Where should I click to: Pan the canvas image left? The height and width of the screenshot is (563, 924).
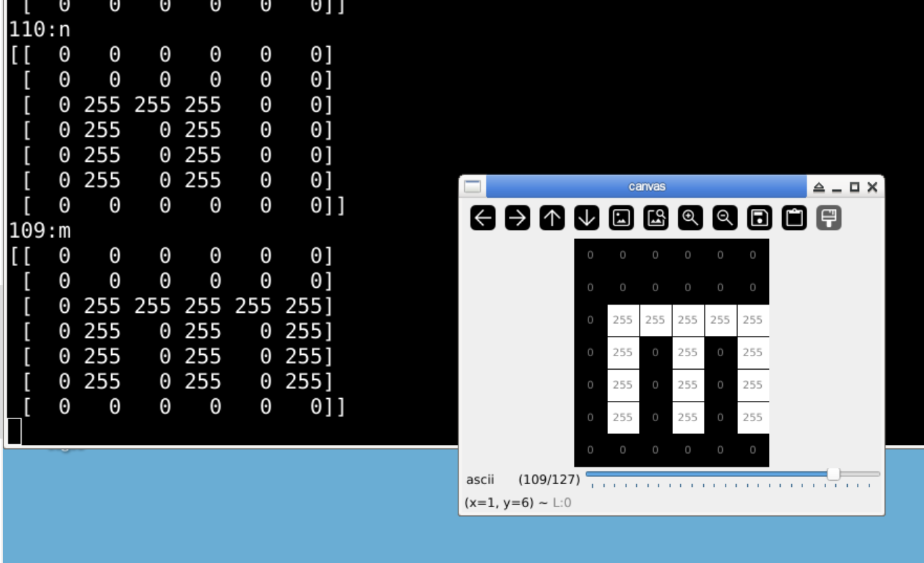point(483,218)
